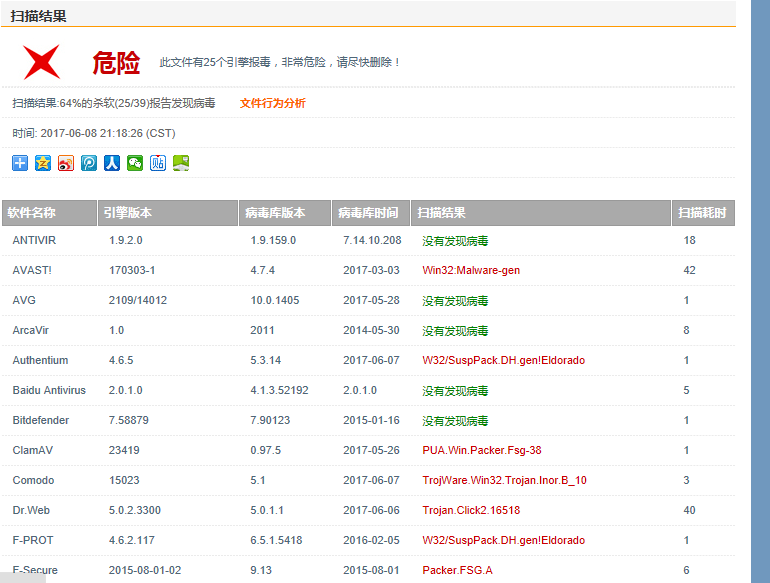The width and height of the screenshot is (770, 583).
Task: Click the blue plus more-share icon
Action: (x=20, y=163)
